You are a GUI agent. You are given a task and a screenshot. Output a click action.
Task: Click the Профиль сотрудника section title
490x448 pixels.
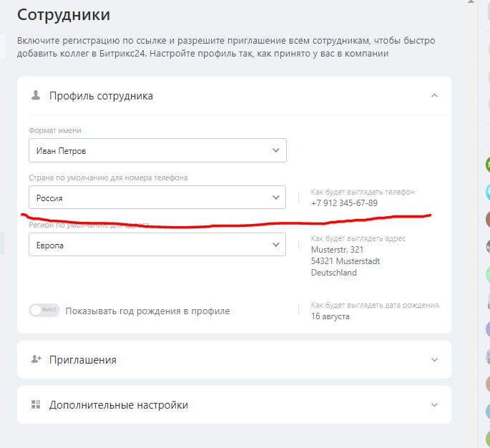coord(101,96)
